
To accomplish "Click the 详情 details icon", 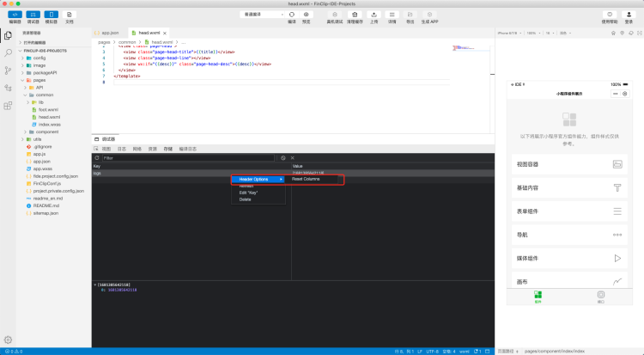I will coord(392,15).
